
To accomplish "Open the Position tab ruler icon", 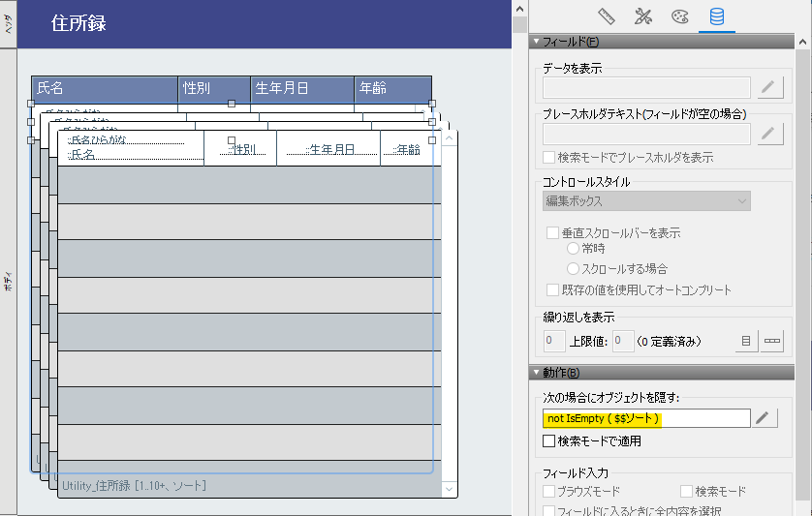I will pos(607,16).
